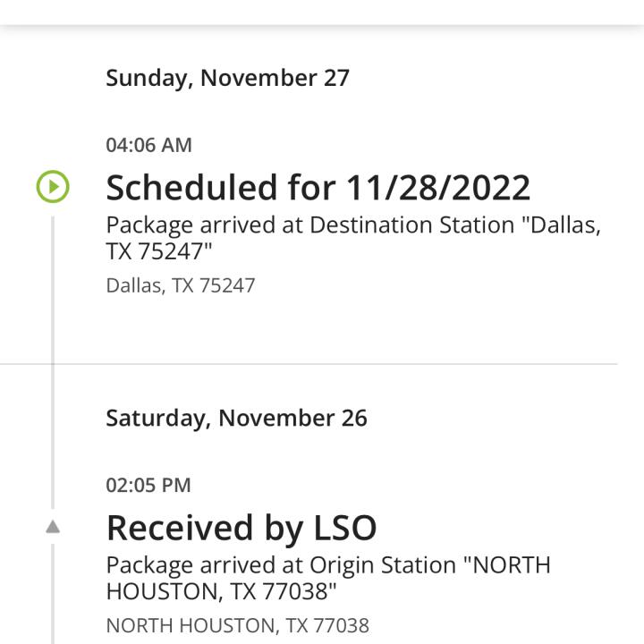Viewport: 644px width, 644px height.
Task: Open the Scheduled for 11/28/2022 status heading
Action: tap(318, 188)
